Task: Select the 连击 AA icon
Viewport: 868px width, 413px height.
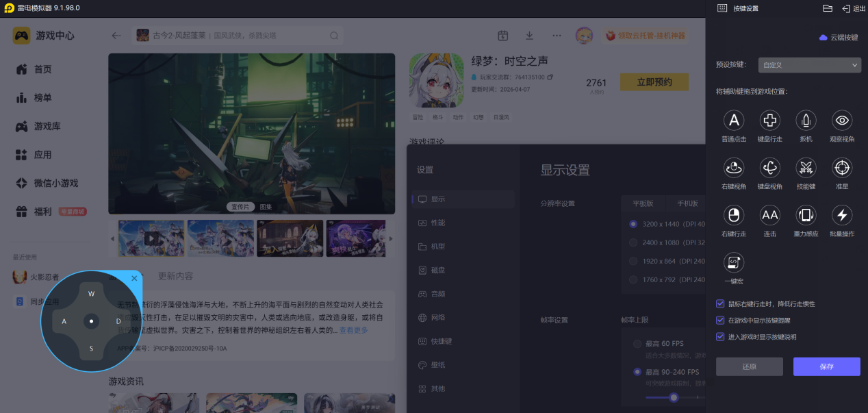Action: click(770, 215)
